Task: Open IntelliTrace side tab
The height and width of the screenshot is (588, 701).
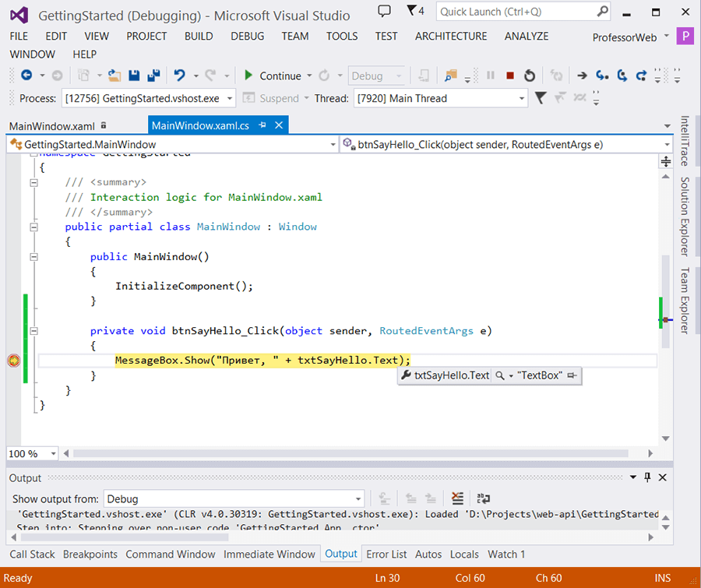Action: tap(685, 141)
